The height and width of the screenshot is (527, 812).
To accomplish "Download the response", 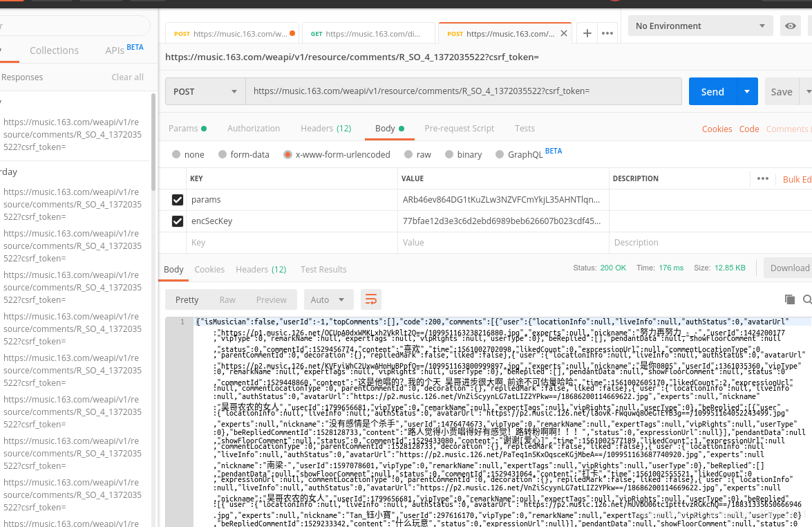I will click(x=788, y=268).
